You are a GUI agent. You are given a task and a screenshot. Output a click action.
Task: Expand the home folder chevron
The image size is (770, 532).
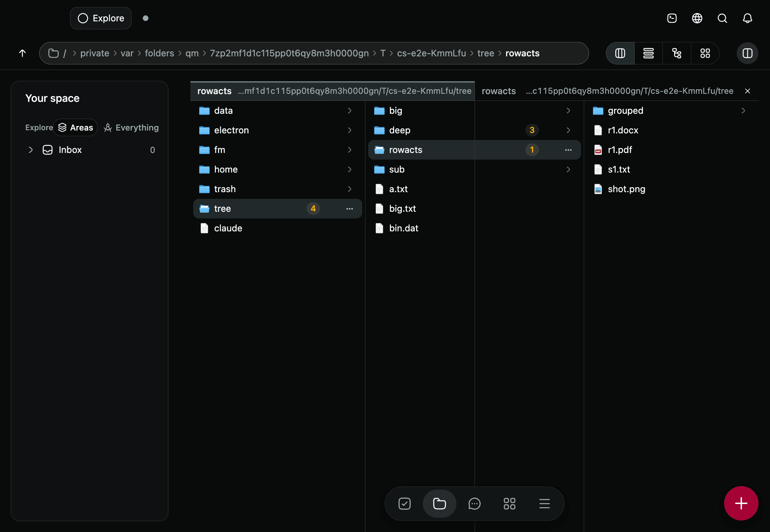350,169
